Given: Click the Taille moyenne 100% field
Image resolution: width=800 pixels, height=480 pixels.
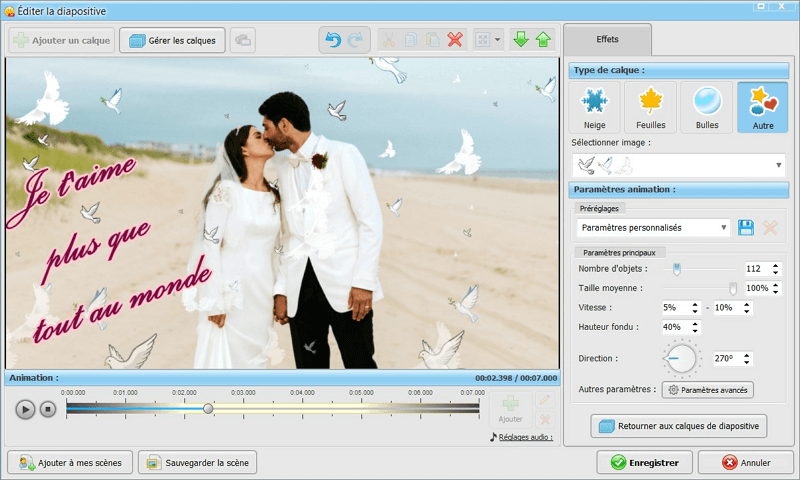Looking at the screenshot, I should (758, 288).
